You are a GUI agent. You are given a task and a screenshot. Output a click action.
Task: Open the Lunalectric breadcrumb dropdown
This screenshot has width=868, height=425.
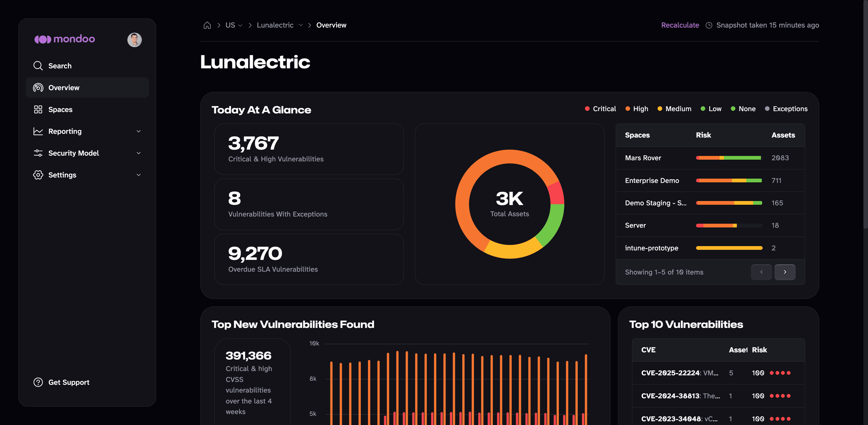coord(280,25)
